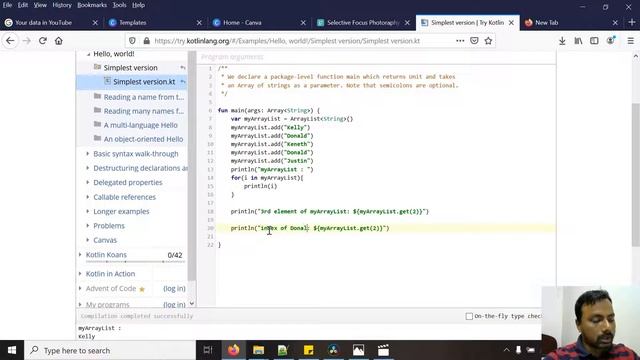640x360 pixels.
Task: Click Kotlin Koans progress bar
Action: 135,261
